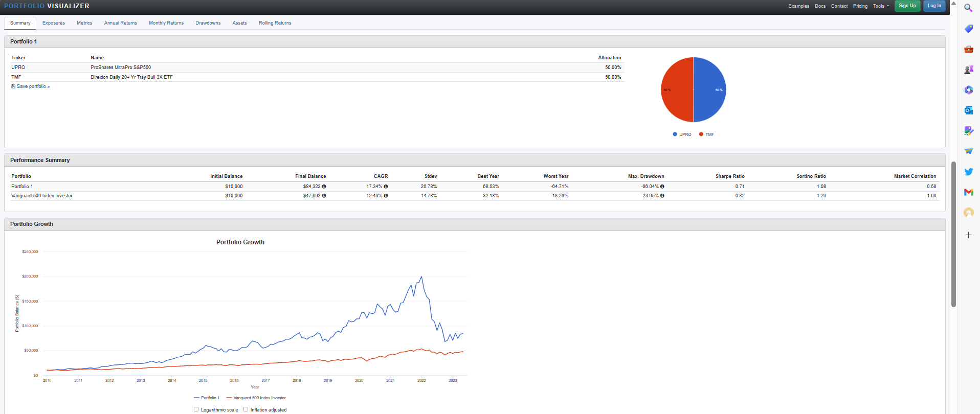Click the Portfolio 1 chart legend entry
Viewport: 980px width, 414px height.
(x=207, y=398)
